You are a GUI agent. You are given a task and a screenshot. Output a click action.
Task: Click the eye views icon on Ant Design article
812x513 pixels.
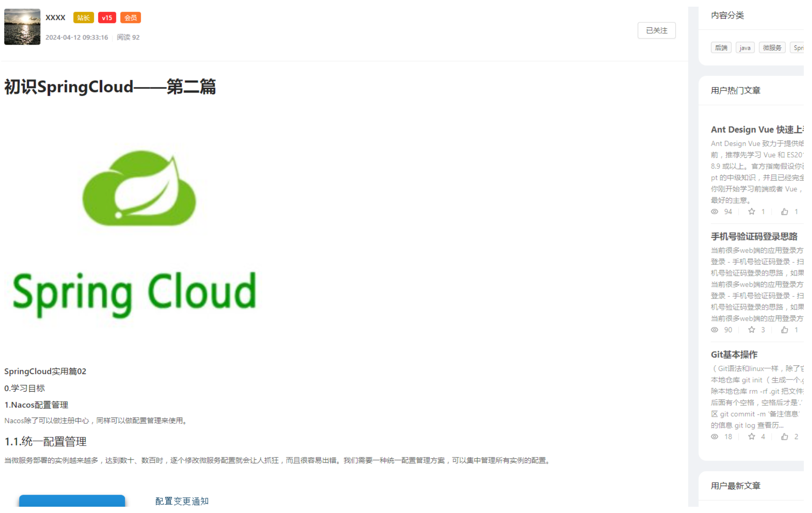[x=715, y=212]
